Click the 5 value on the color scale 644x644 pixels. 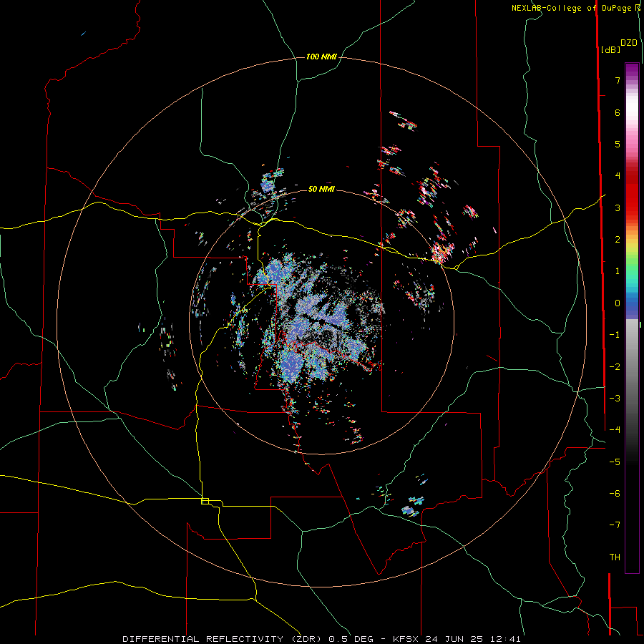point(618,144)
